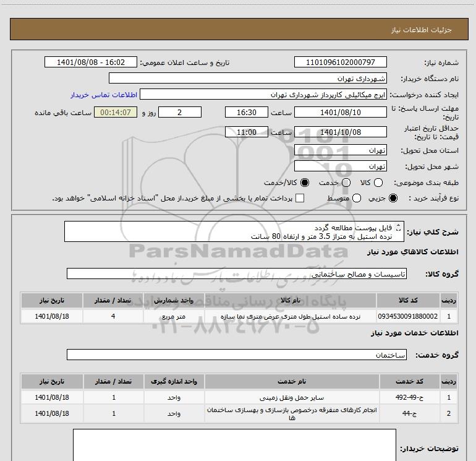The width and height of the screenshot is (476, 461).
Task: Click the general description text area
Action: coord(234,231)
